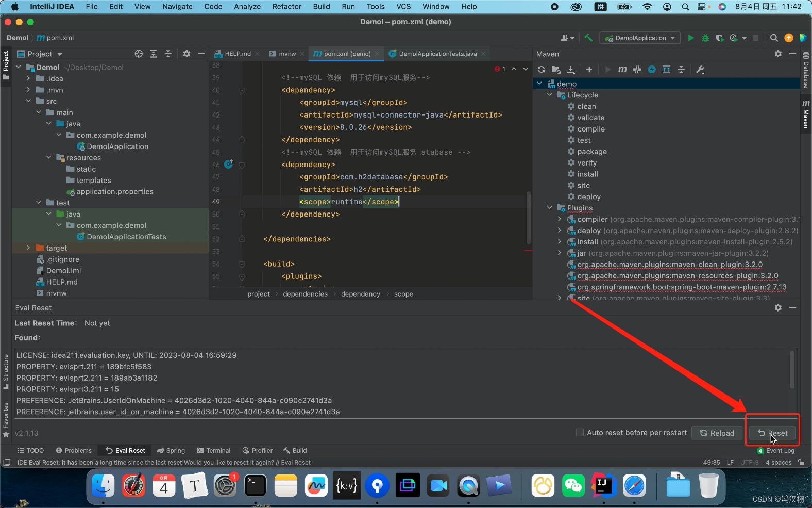
Task: Collapse all in Project panel toolbar
Action: click(167, 54)
